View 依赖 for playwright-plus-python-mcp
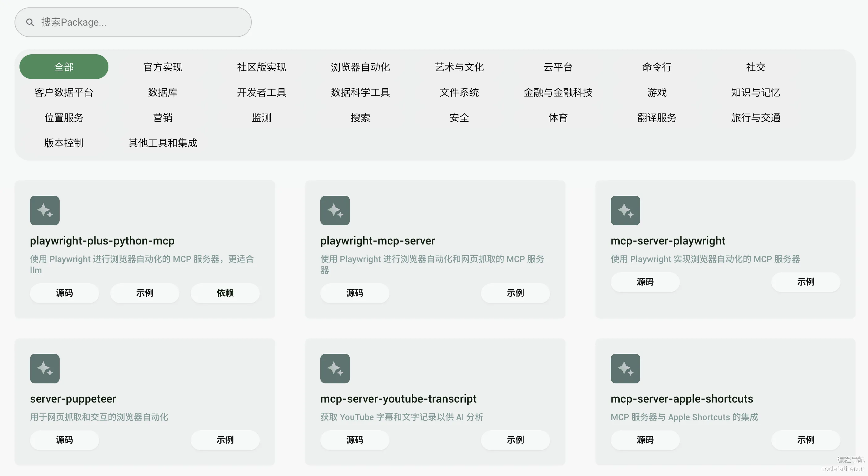Image resolution: width=868 pixels, height=476 pixels. pyautogui.click(x=225, y=293)
